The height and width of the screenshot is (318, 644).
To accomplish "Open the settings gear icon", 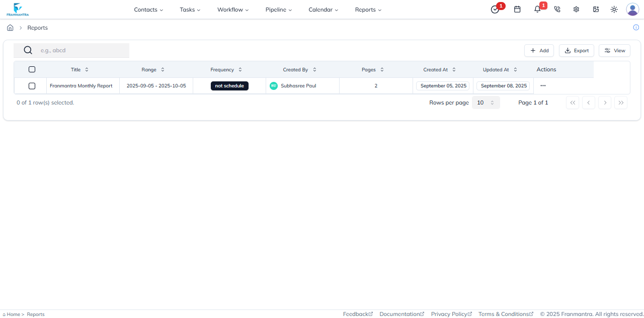I will point(576,9).
